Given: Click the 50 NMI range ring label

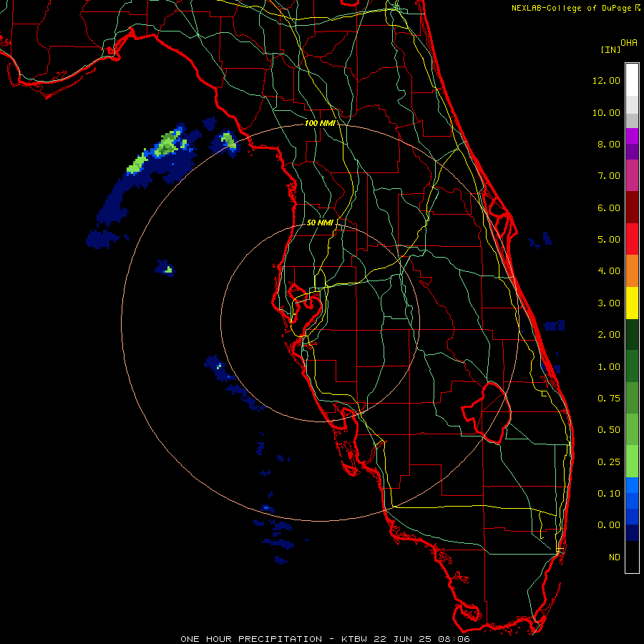Looking at the screenshot, I should 320,223.
